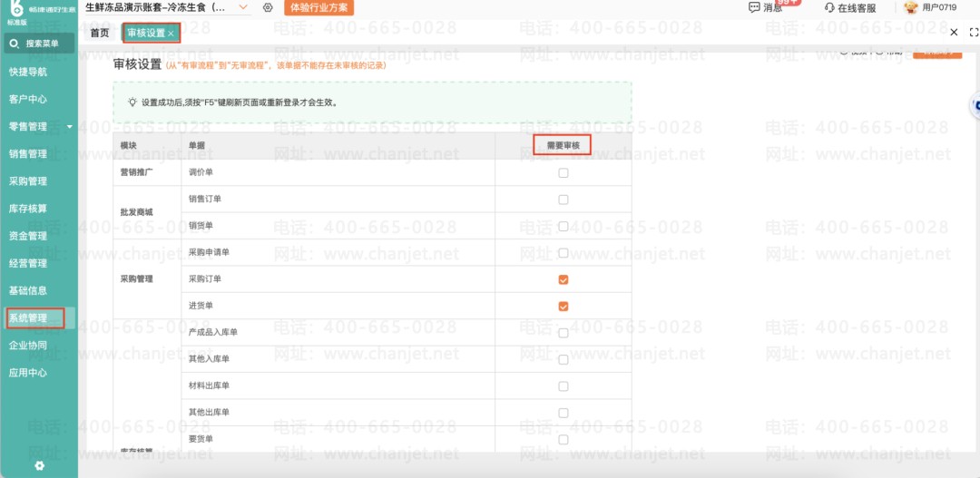The image size is (980, 478).
Task: Open the account set dropdown arrow
Action: coord(243,7)
